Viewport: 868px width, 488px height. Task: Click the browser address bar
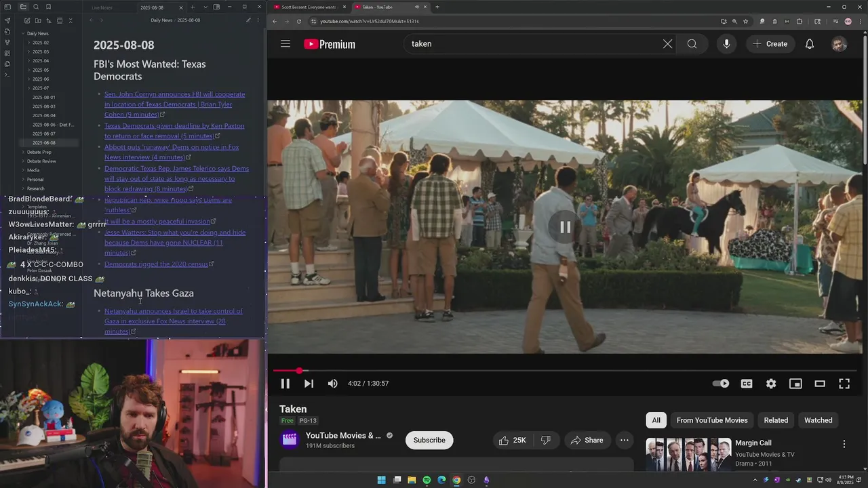tap(515, 21)
